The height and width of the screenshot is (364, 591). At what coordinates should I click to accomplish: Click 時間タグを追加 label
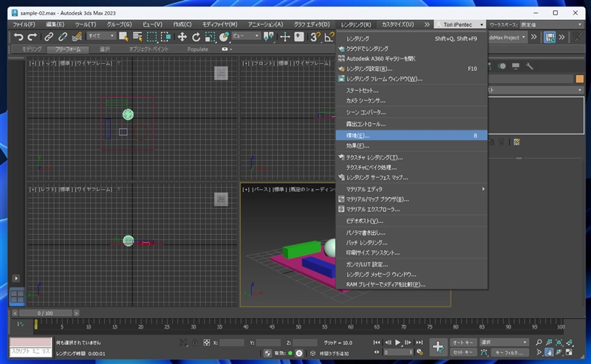point(334,354)
